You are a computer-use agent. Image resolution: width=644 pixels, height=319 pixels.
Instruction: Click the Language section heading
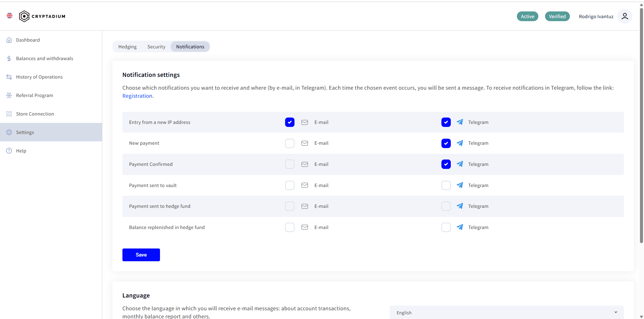tap(136, 295)
